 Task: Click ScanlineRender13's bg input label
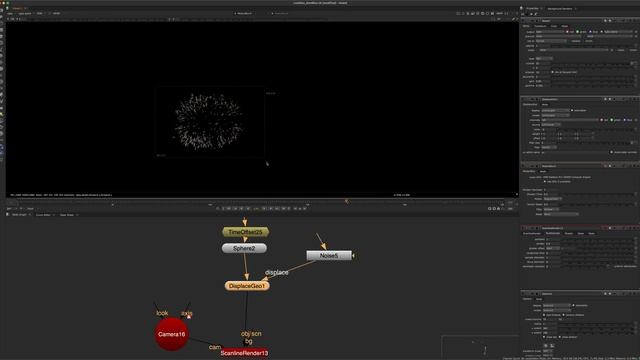[249, 341]
